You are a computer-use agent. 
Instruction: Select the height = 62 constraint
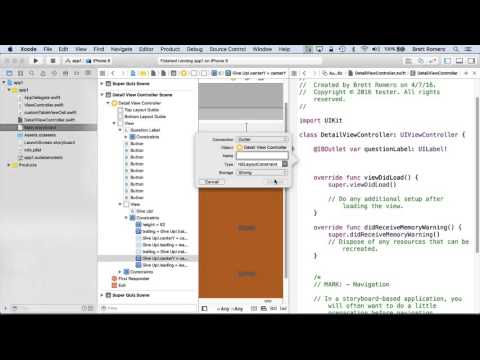click(x=154, y=224)
